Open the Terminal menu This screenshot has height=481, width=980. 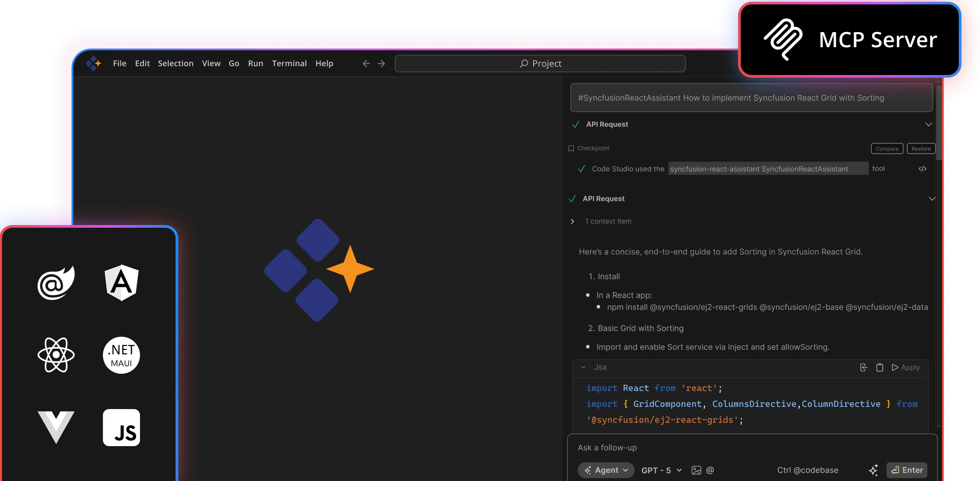pos(289,64)
